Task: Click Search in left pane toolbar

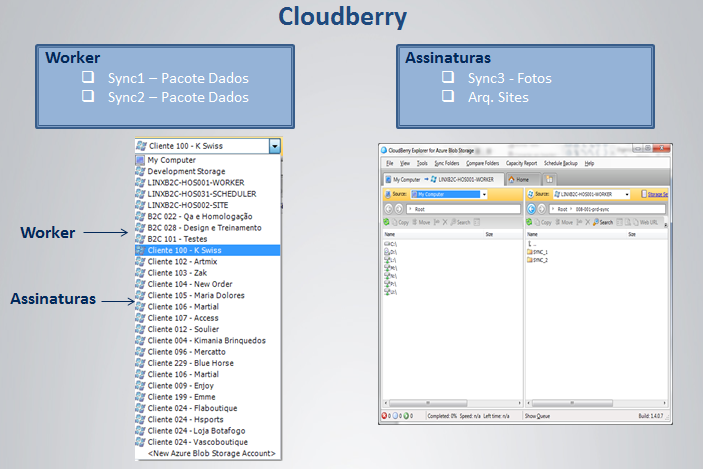Action: pos(460,222)
